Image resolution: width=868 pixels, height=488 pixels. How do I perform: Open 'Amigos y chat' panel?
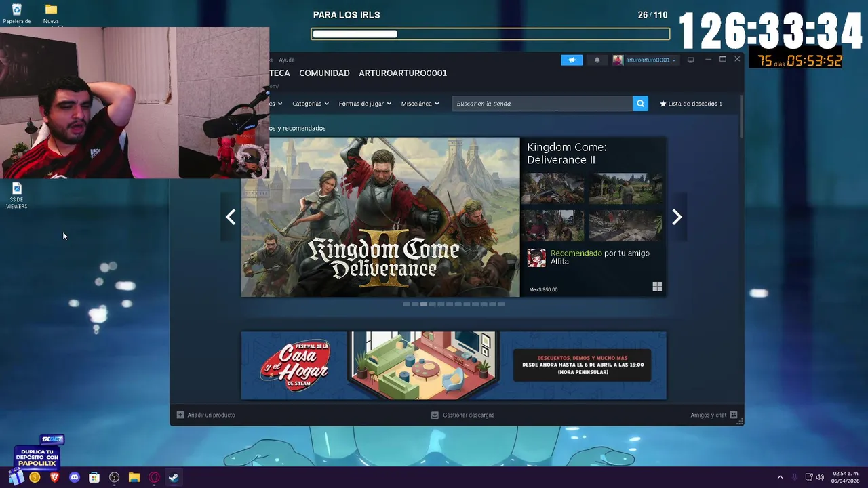click(714, 415)
